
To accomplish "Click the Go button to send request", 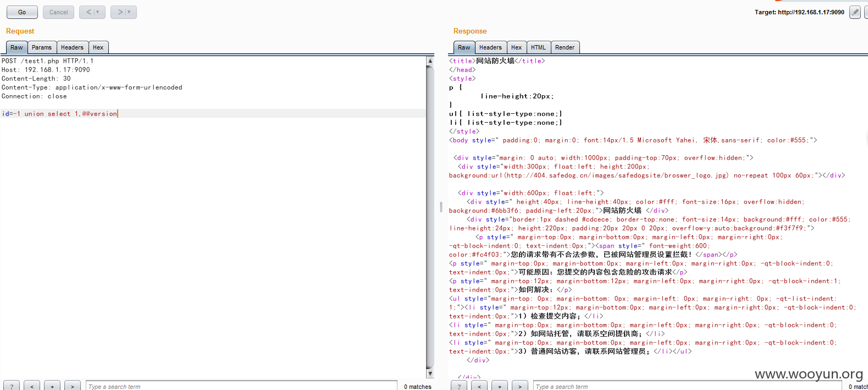I will [22, 12].
